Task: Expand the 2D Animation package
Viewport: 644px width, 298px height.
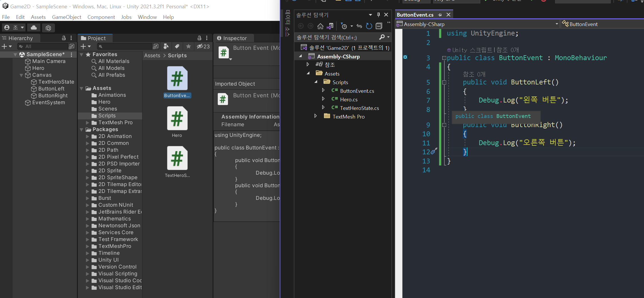Action: click(x=88, y=137)
